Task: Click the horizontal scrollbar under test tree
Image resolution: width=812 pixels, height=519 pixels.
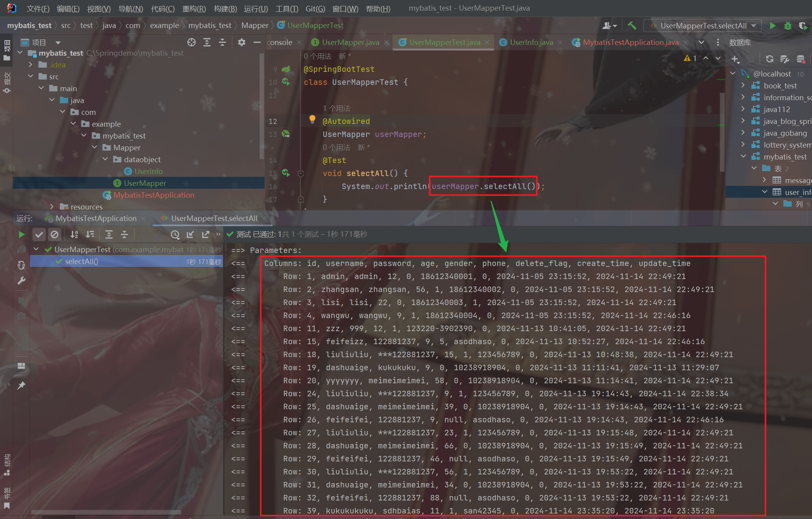Action: click(106, 512)
